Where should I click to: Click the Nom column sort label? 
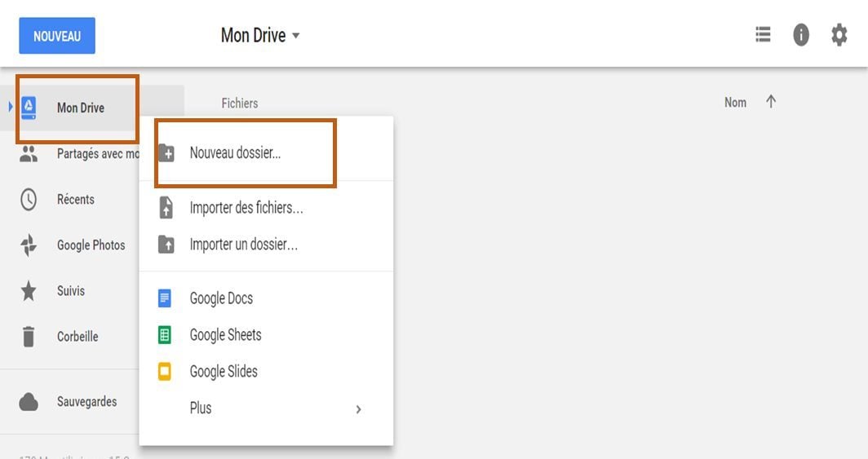735,103
